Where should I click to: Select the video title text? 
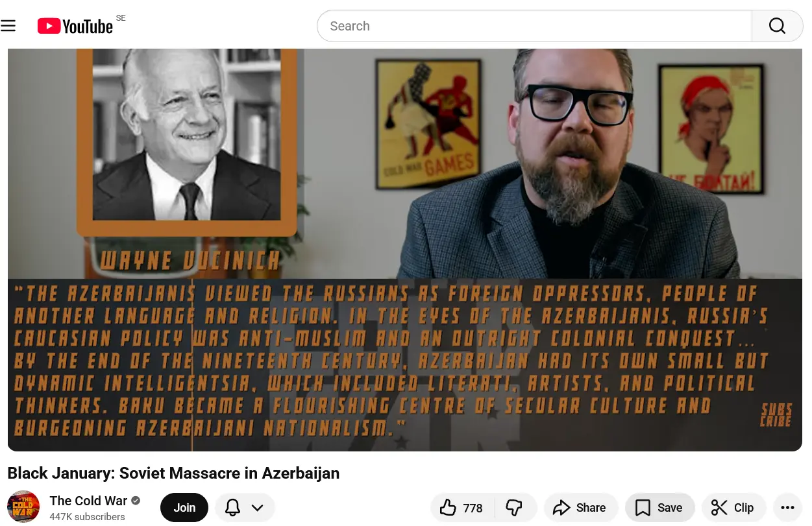click(173, 473)
